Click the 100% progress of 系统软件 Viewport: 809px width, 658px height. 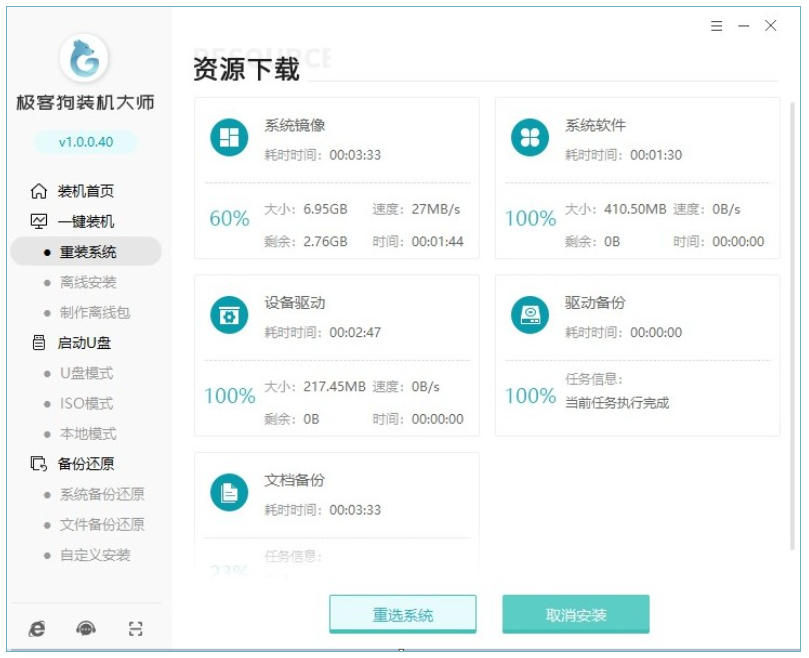530,218
